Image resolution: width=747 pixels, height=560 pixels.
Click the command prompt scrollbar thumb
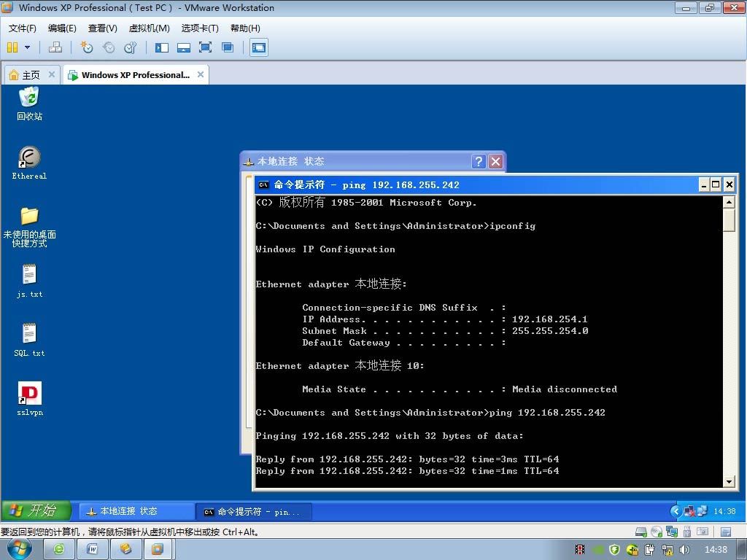click(729, 220)
